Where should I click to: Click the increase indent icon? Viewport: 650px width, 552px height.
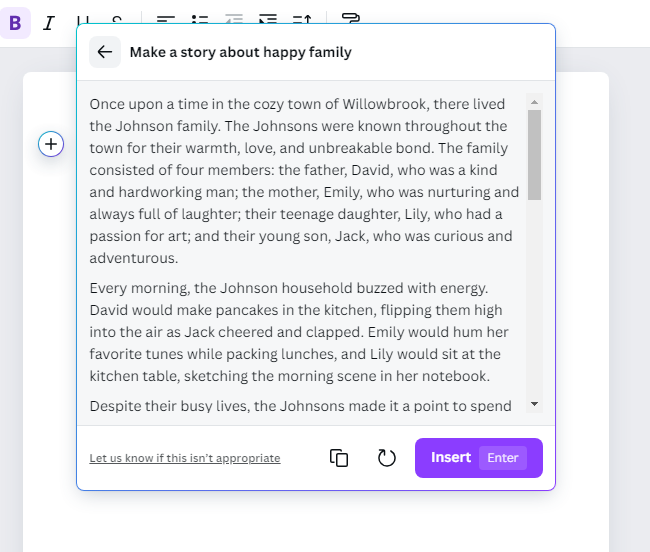[x=267, y=18]
